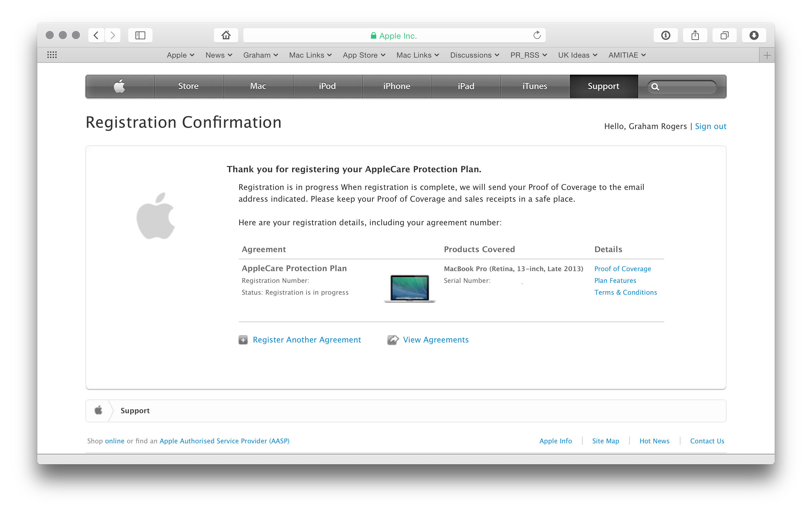Expand the Discussions bookmarks folder
Viewport: 812px width, 516px height.
474,55
